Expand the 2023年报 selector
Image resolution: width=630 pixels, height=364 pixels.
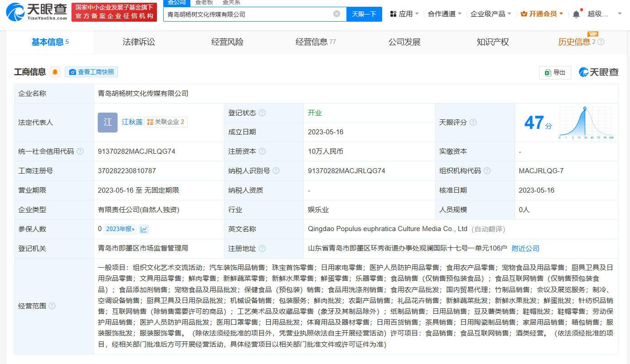120,229
